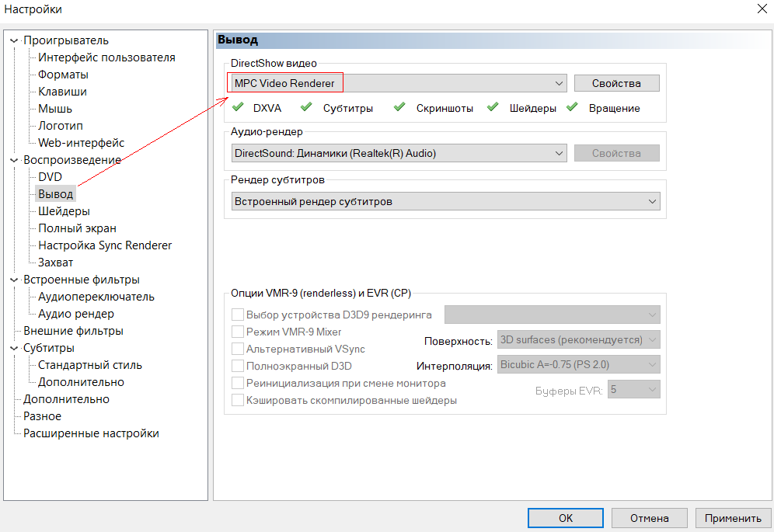The height and width of the screenshot is (532, 774).
Task: Select Логотип in the settings tree
Action: click(x=61, y=125)
